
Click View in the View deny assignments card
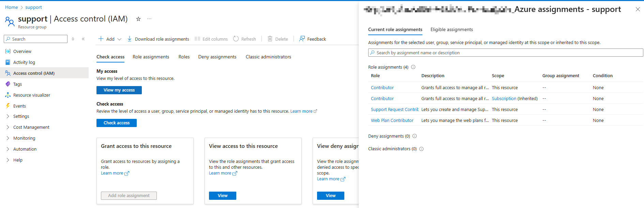pyautogui.click(x=331, y=196)
